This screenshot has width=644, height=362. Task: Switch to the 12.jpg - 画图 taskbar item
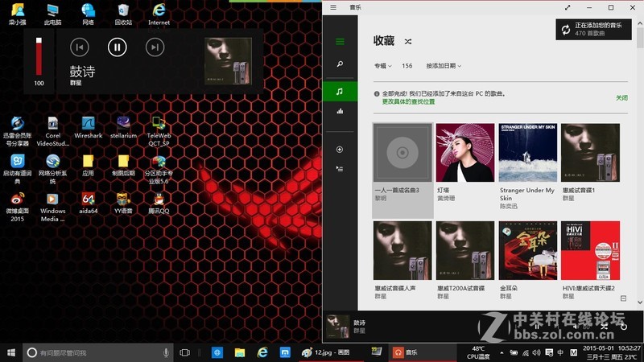coord(330,352)
